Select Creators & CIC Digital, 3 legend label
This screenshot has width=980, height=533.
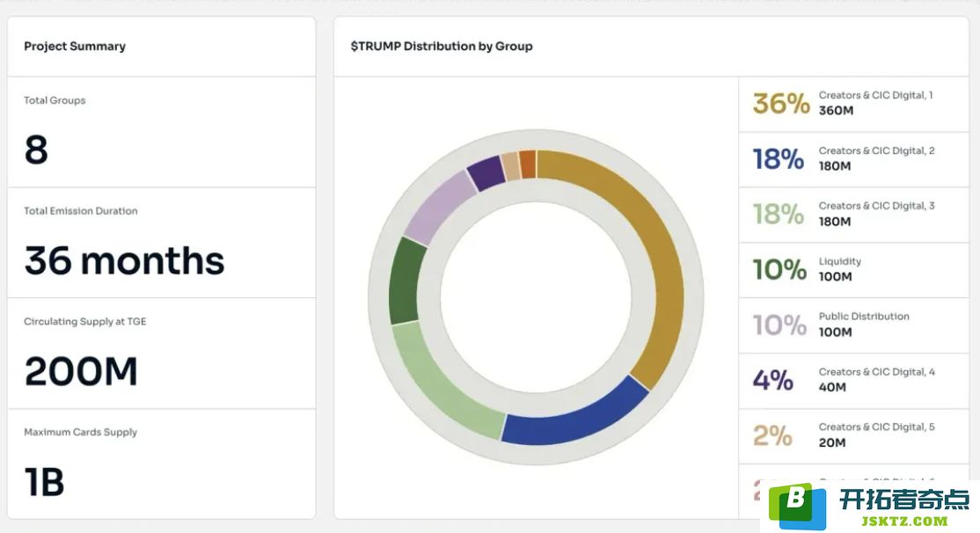(x=877, y=206)
